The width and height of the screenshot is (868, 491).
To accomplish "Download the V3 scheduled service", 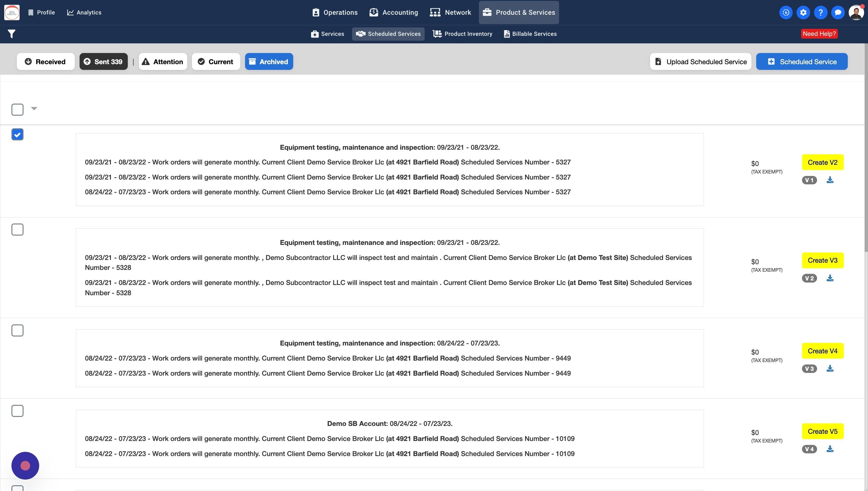I will point(830,369).
